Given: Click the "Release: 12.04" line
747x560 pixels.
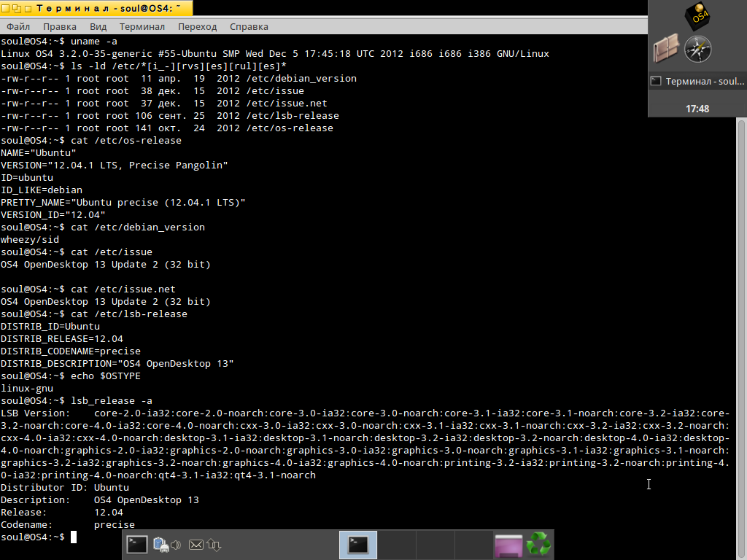Looking at the screenshot, I should [62, 512].
